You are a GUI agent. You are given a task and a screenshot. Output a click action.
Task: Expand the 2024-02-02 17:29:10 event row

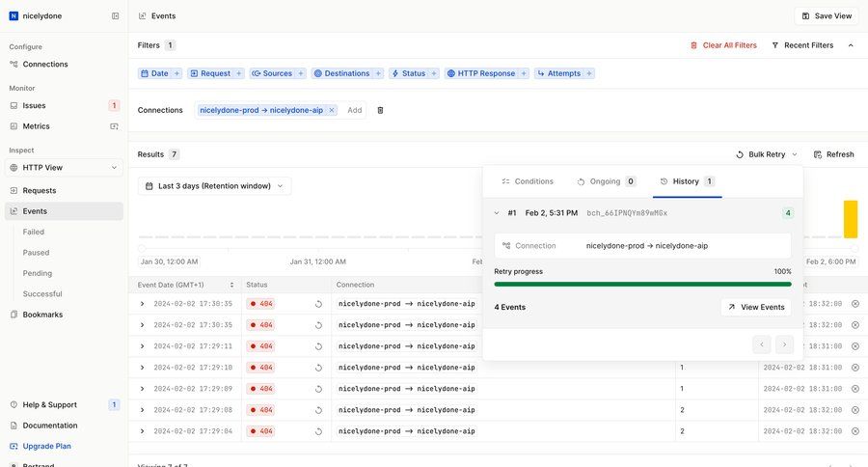tap(143, 368)
